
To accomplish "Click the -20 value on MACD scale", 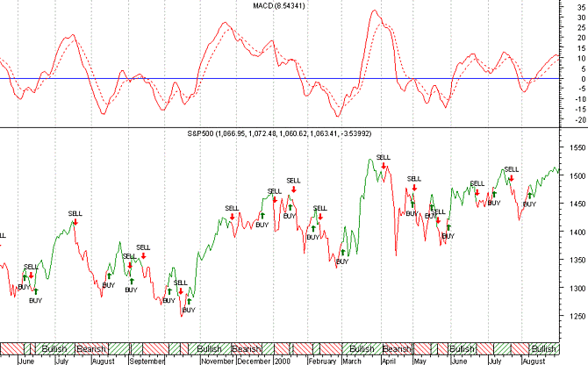I will pyautogui.click(x=581, y=120).
